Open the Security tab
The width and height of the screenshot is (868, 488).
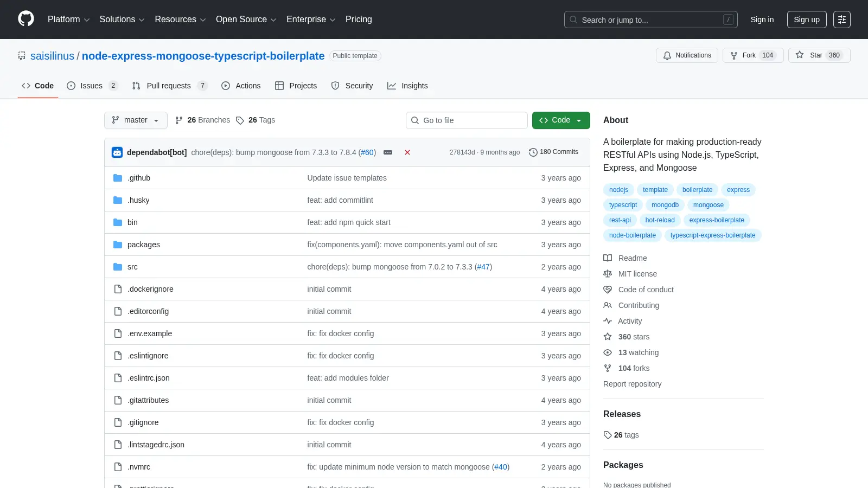(352, 86)
